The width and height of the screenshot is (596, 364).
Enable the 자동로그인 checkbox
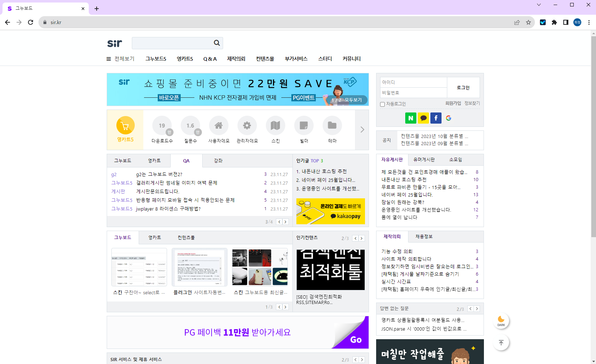click(382, 104)
